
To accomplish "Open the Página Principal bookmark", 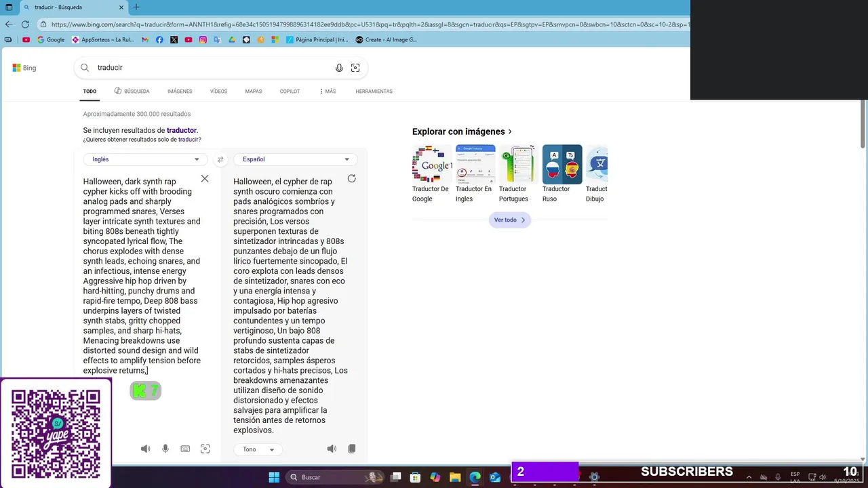I will point(317,40).
